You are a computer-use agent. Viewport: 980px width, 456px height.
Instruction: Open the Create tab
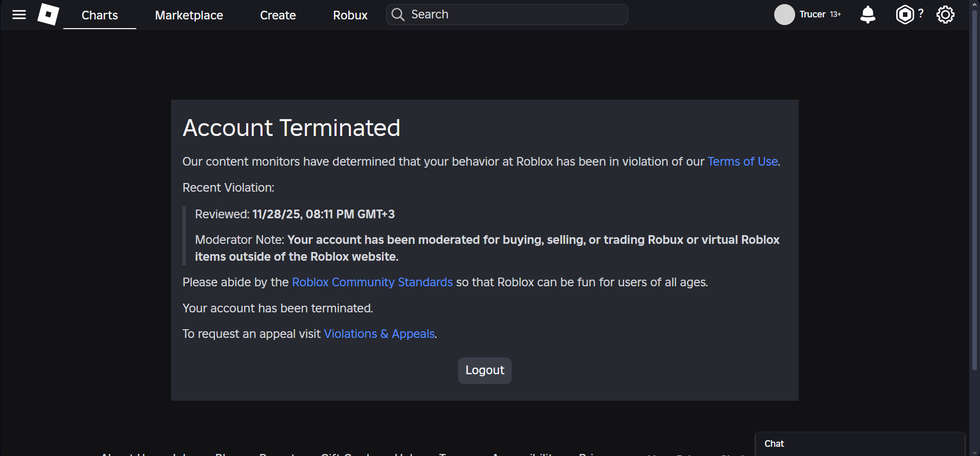click(278, 15)
